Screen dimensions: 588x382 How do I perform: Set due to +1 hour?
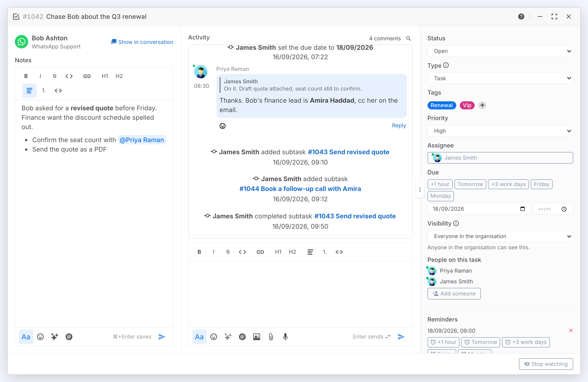coord(440,184)
